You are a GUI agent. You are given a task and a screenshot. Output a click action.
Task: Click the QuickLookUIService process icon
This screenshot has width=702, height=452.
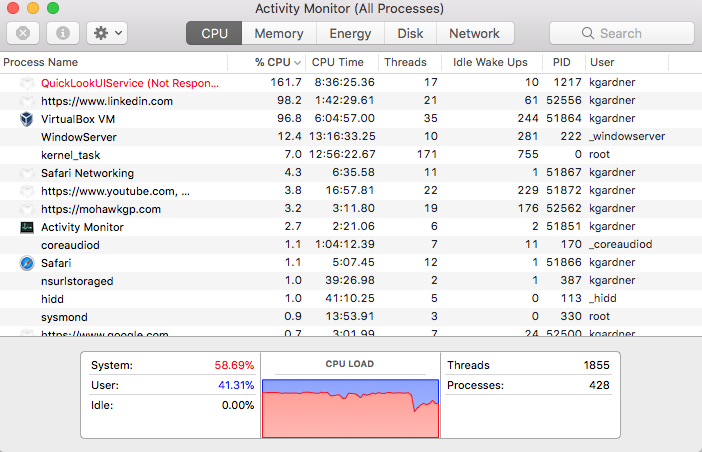[27, 83]
